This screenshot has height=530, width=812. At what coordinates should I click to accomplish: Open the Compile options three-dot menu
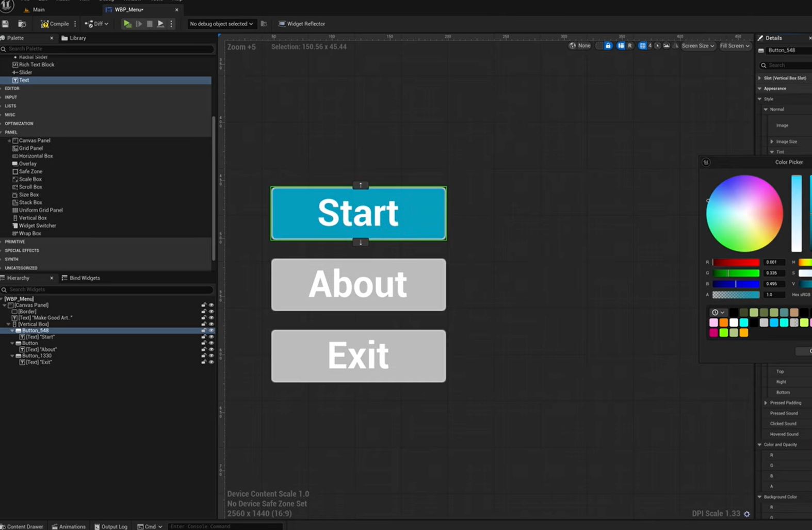click(75, 24)
